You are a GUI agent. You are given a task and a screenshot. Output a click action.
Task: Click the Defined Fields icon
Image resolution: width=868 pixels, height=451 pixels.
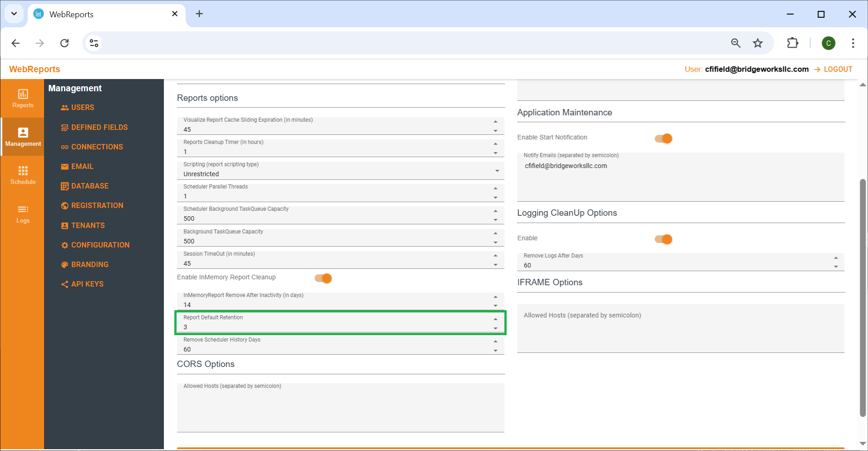coord(65,128)
